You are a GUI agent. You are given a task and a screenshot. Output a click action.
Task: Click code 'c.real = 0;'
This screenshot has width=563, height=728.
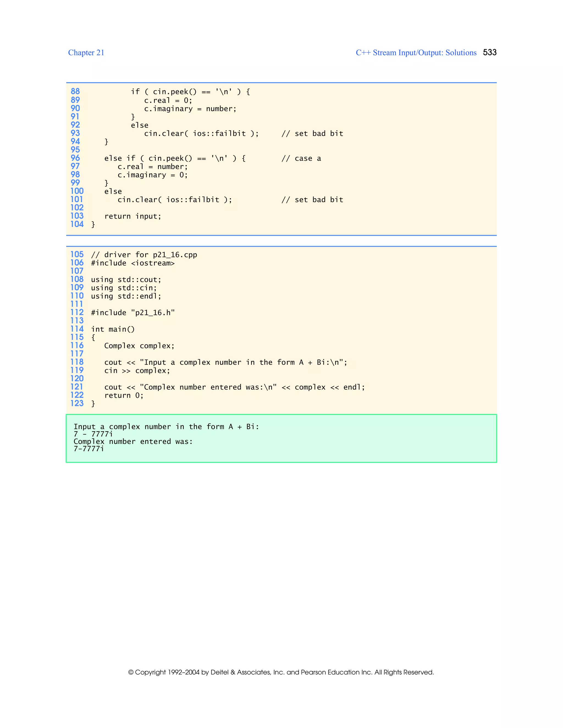click(x=168, y=100)
